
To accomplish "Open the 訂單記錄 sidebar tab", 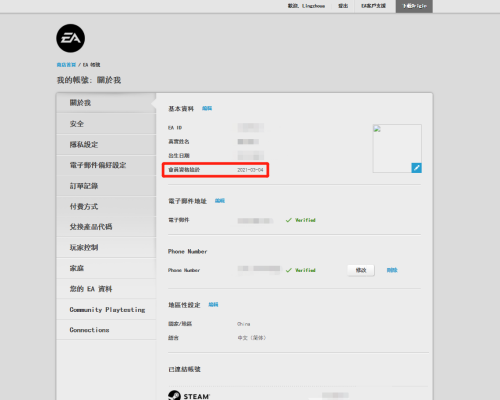I will click(x=106, y=186).
